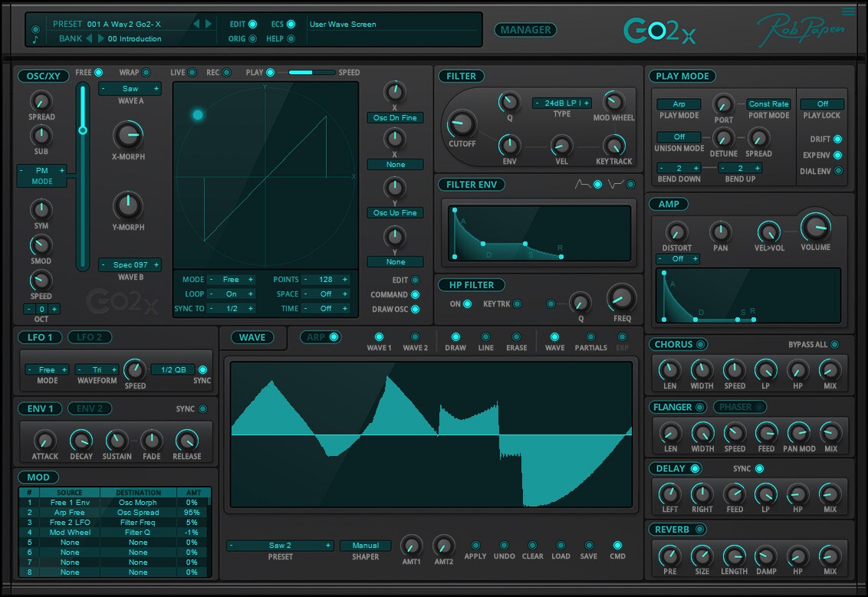This screenshot has width=868, height=597.
Task: Click the amp VOLUME knob
Action: (x=815, y=227)
